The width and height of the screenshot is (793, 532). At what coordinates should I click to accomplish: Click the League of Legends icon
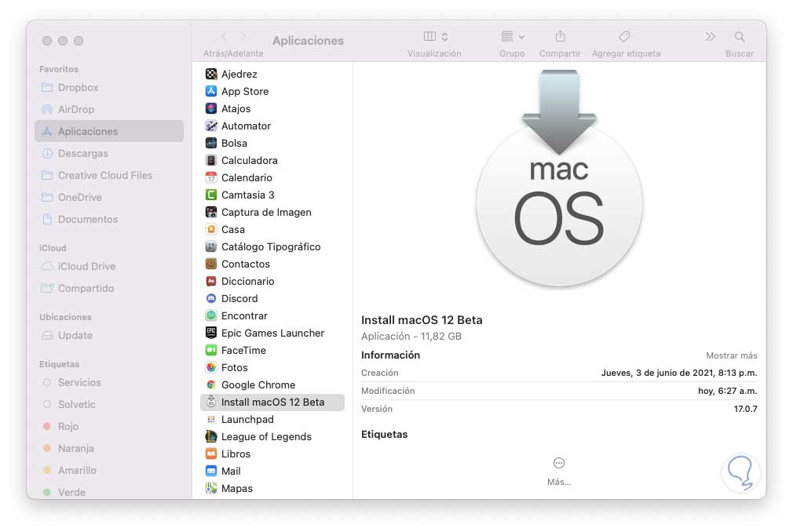click(211, 436)
